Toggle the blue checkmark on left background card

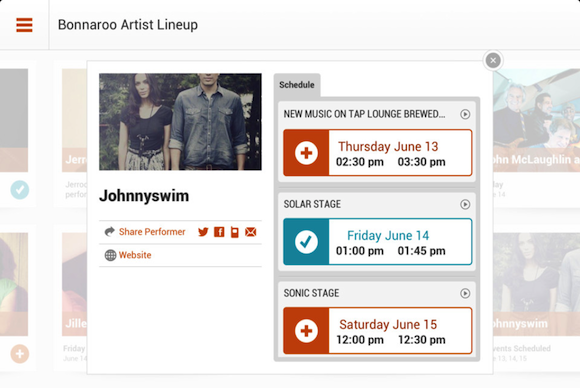(x=20, y=190)
